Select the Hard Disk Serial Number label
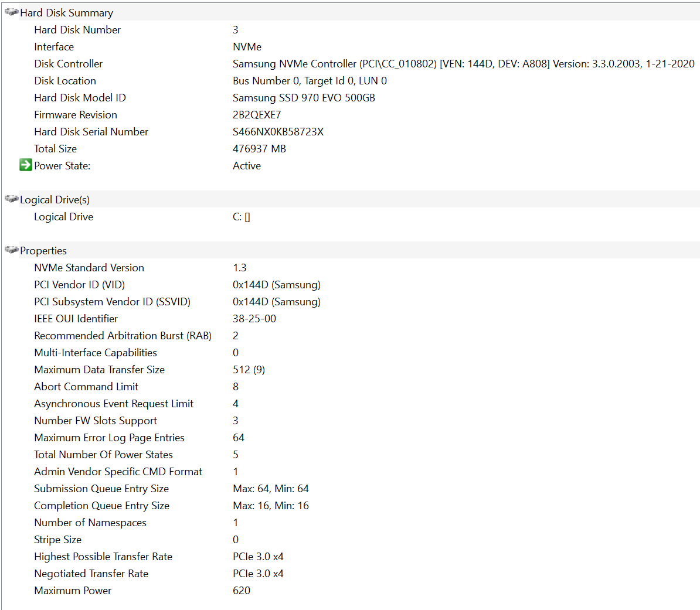Viewport: 700px width, 610px height. click(x=91, y=132)
